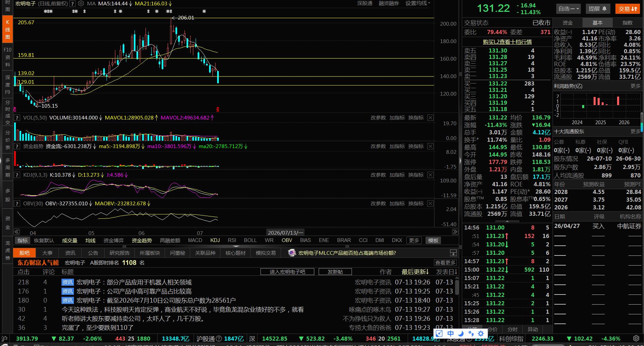The width and height of the screenshot is (644, 346).
Task: Click the input method 中 language icon
Action: pos(450,334)
